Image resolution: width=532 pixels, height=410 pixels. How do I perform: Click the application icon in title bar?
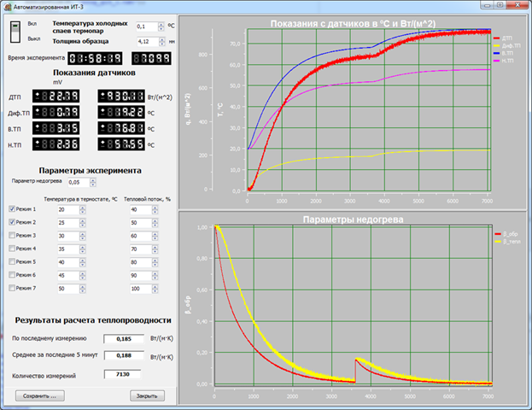click(8, 7)
